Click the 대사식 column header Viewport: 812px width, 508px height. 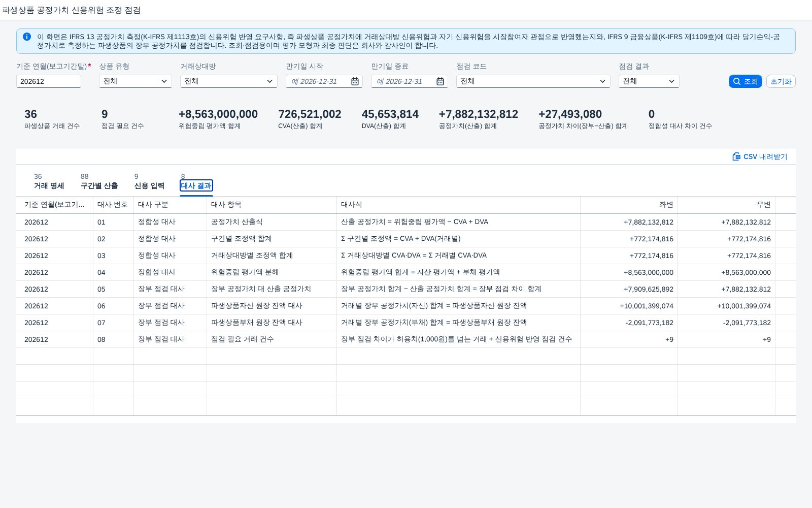tap(458, 205)
